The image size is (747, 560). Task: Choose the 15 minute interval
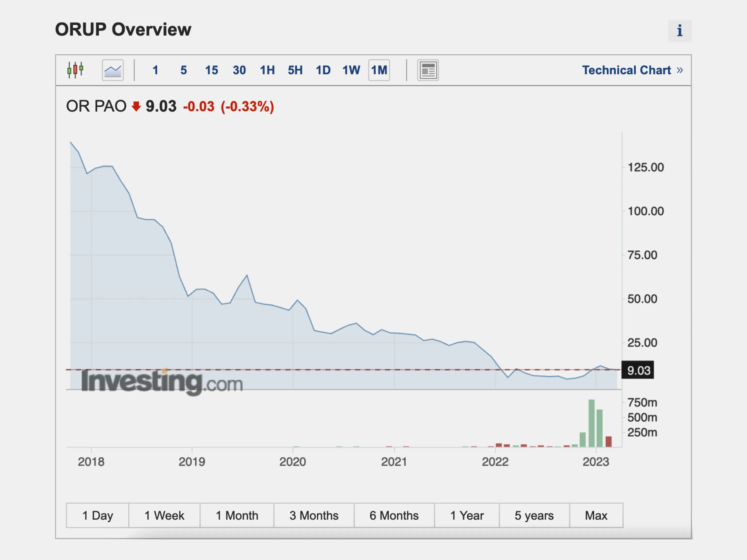[211, 70]
